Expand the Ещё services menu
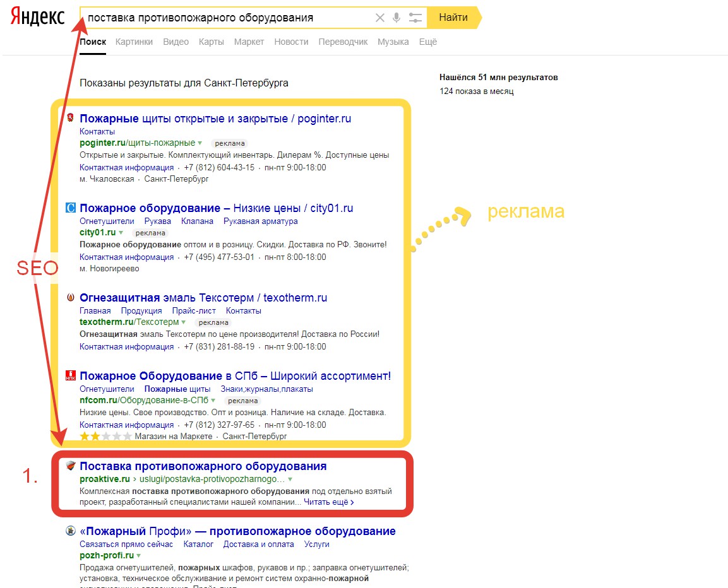The height and width of the screenshot is (588, 728). (427, 42)
